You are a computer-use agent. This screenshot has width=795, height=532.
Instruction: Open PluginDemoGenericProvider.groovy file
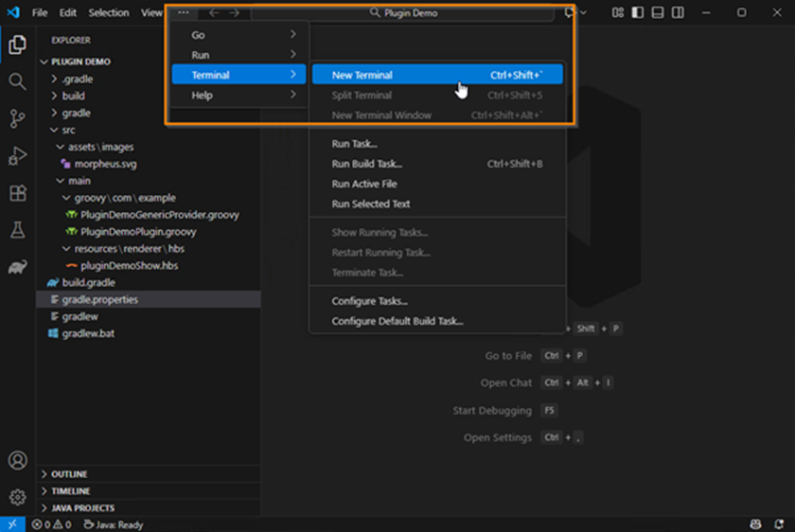[149, 215]
